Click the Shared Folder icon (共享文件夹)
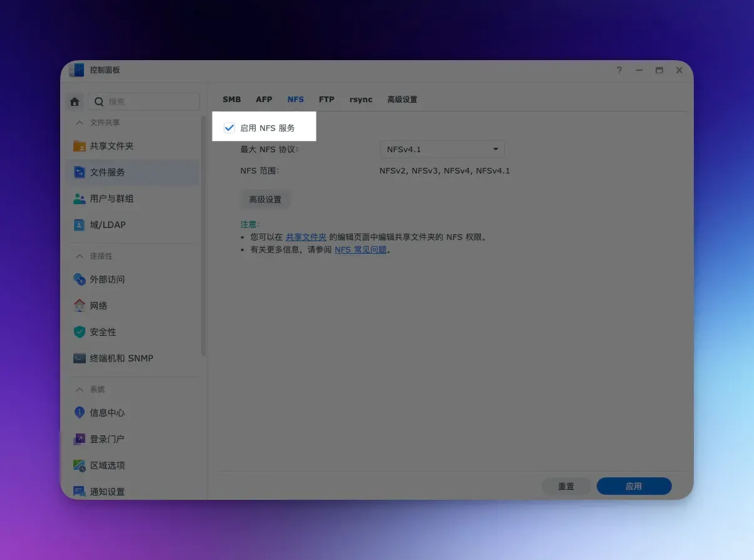The image size is (754, 560). (x=80, y=146)
